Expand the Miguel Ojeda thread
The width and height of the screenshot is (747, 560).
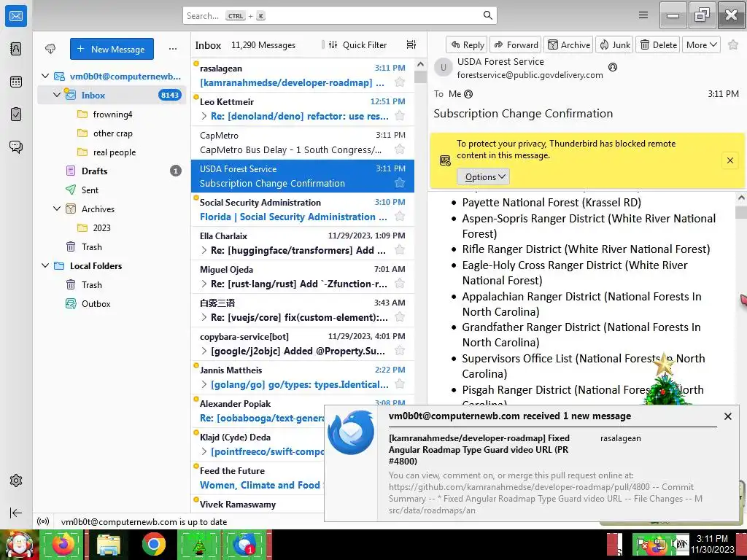[204, 284]
